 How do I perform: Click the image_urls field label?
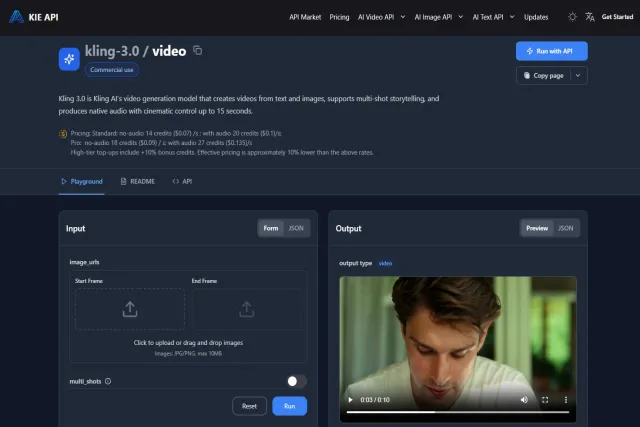(x=84, y=262)
